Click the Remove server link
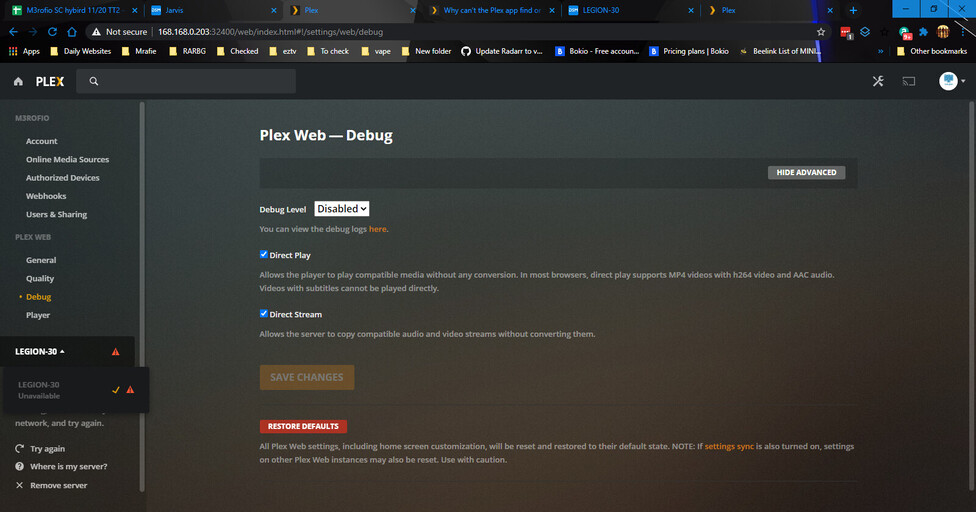Image resolution: width=976 pixels, height=512 pixels. click(59, 485)
